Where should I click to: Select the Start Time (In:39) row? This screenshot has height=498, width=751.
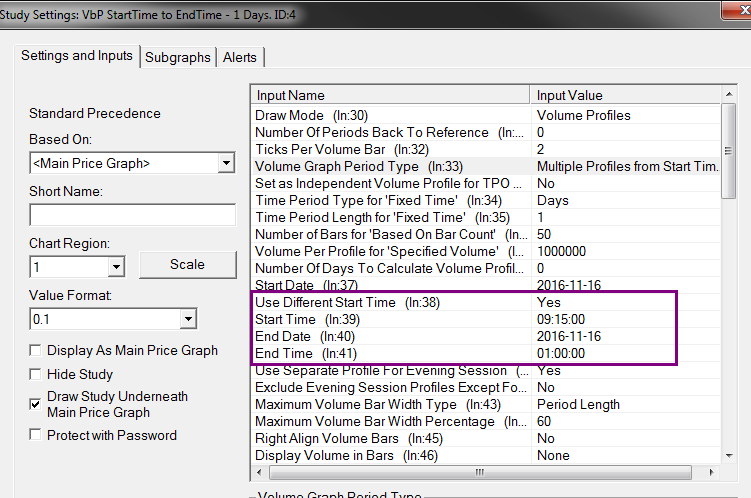click(486, 319)
